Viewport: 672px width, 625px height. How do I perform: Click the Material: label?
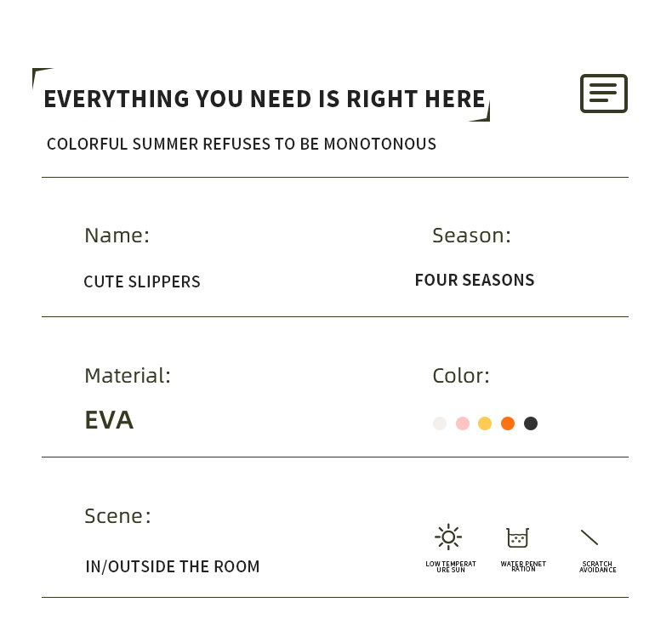click(x=128, y=376)
